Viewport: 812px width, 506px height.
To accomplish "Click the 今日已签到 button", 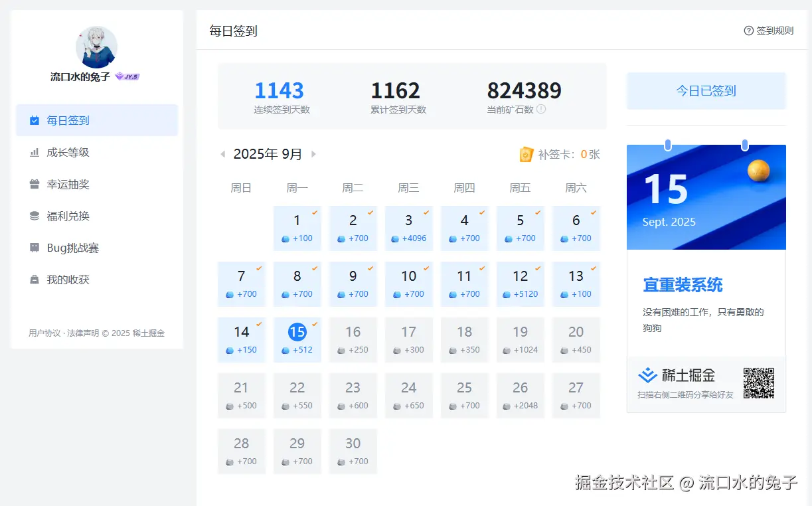I will (706, 90).
